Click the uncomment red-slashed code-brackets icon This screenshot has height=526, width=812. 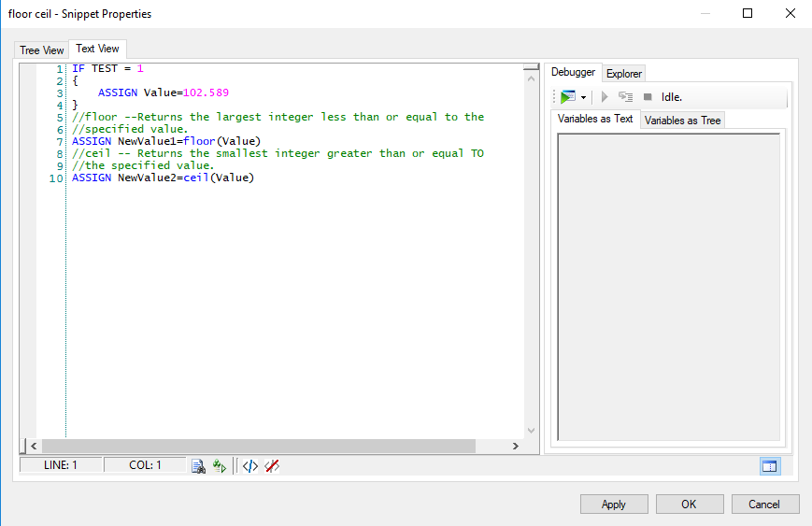pos(272,466)
